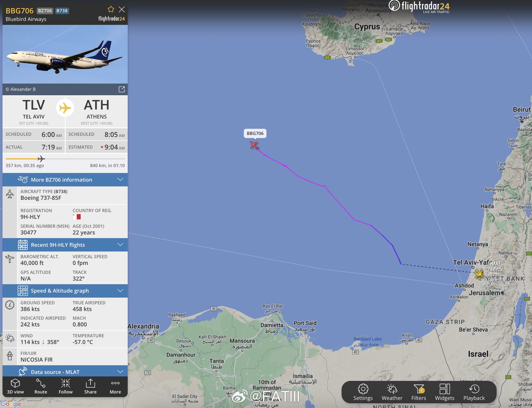Expand Speed & Altitude graph section
This screenshot has height=408, width=532.
[x=65, y=291]
